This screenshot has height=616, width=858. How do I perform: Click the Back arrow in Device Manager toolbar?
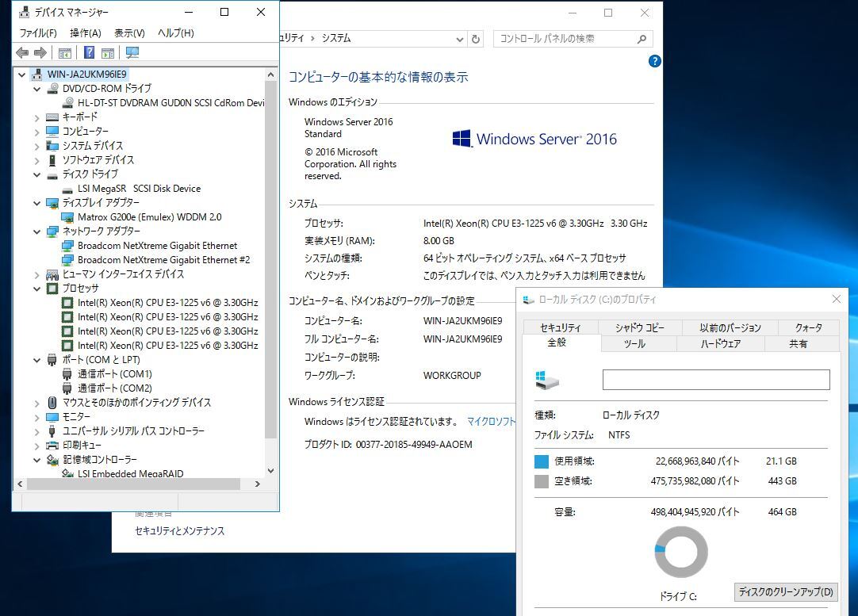22,52
